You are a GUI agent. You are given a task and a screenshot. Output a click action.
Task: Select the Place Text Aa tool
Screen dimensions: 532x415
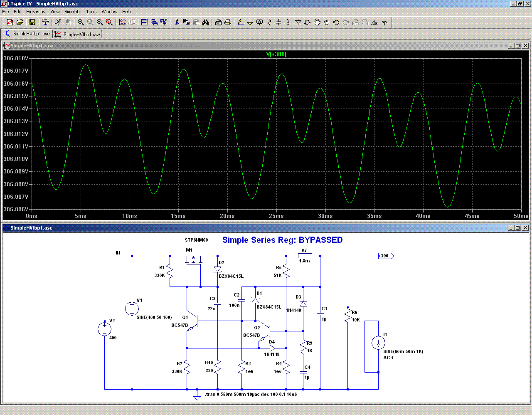click(374, 22)
